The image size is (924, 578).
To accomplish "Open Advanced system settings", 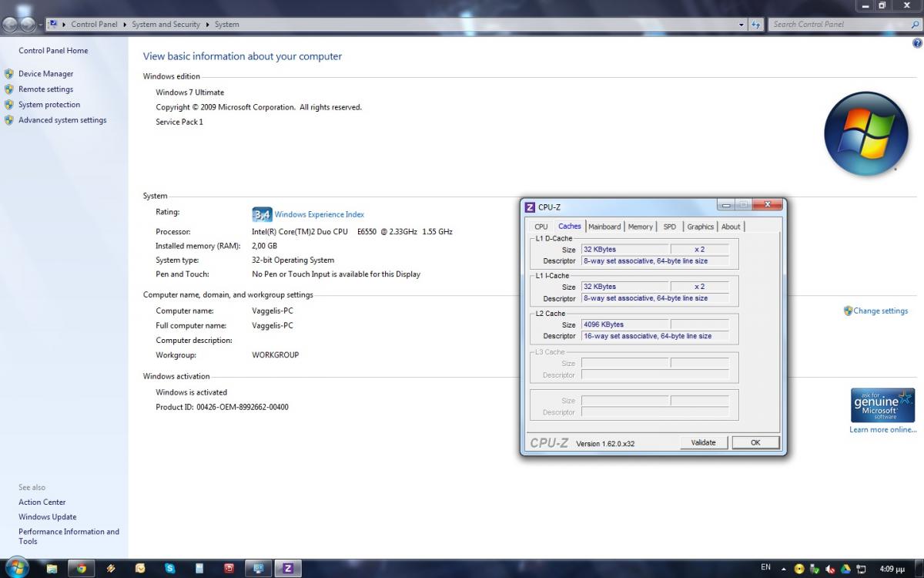I will [x=62, y=120].
